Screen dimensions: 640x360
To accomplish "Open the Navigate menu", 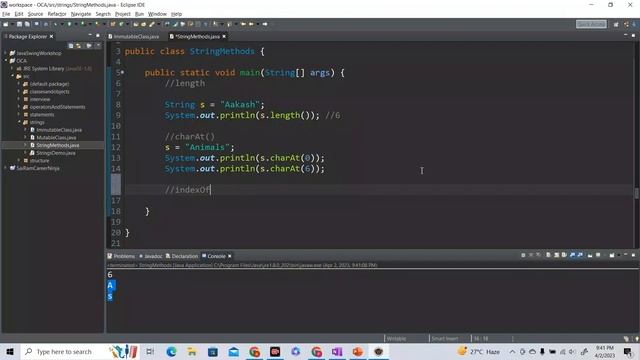I will 81,14.
